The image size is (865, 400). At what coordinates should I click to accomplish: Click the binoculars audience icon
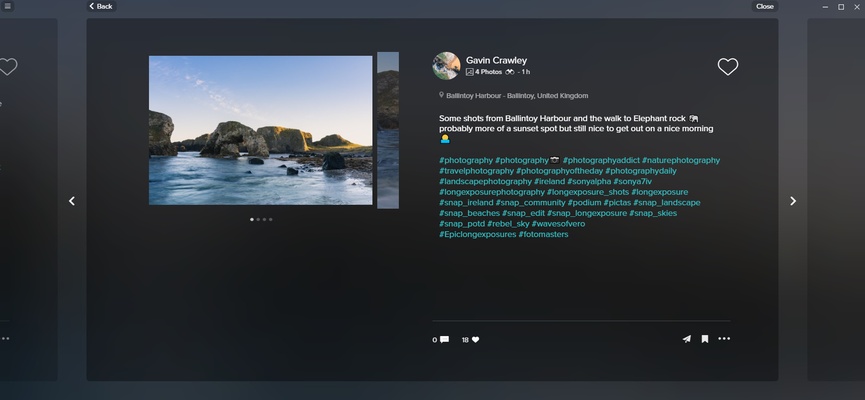[x=510, y=72]
